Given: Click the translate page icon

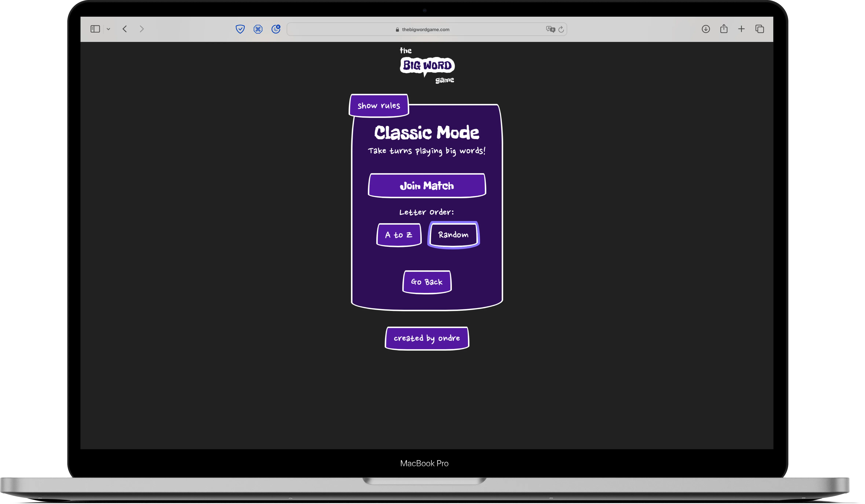Looking at the screenshot, I should [550, 29].
